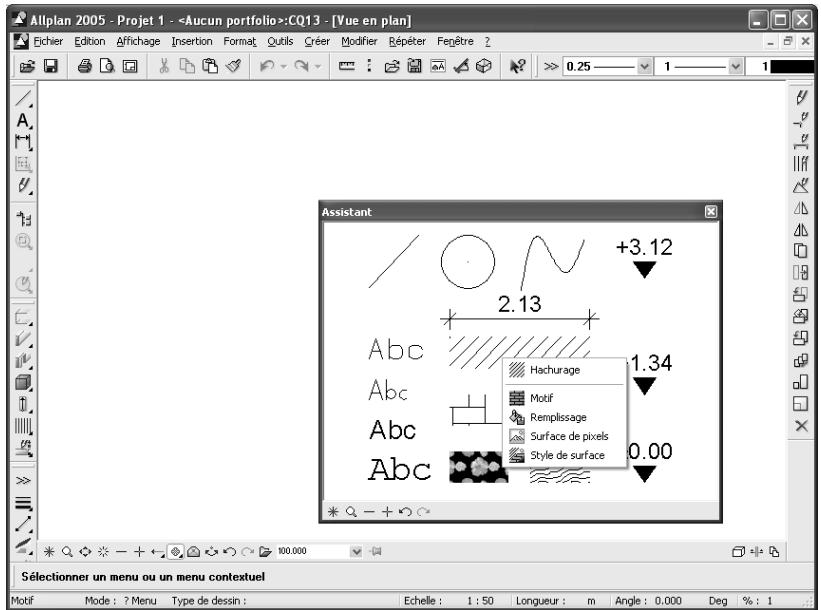Click the Echelle 1 : 50 status entry
Viewport: 821px width, 610px height.
pyautogui.click(x=449, y=601)
